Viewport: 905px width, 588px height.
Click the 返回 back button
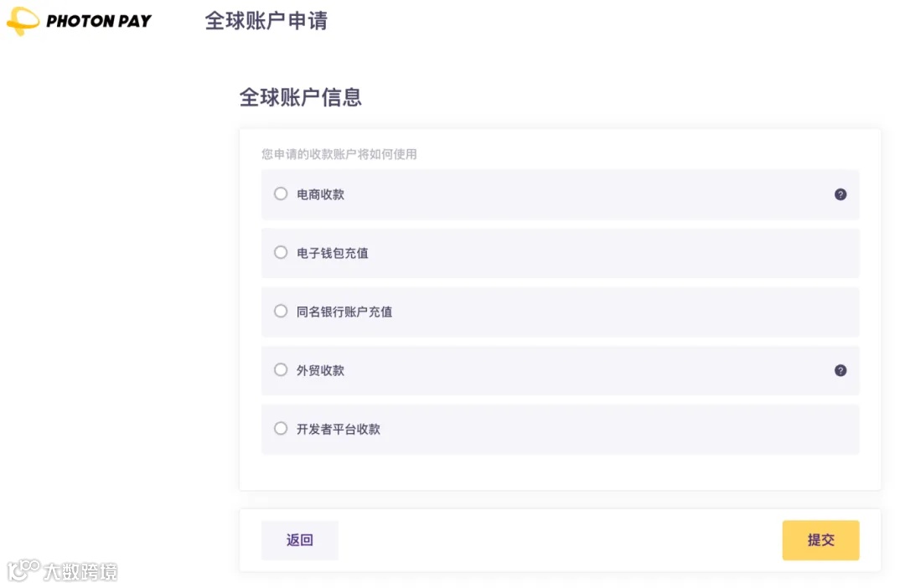click(299, 539)
